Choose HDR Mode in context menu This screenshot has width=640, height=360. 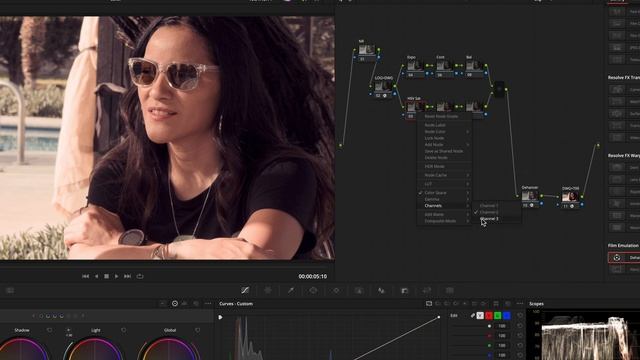(x=444, y=167)
